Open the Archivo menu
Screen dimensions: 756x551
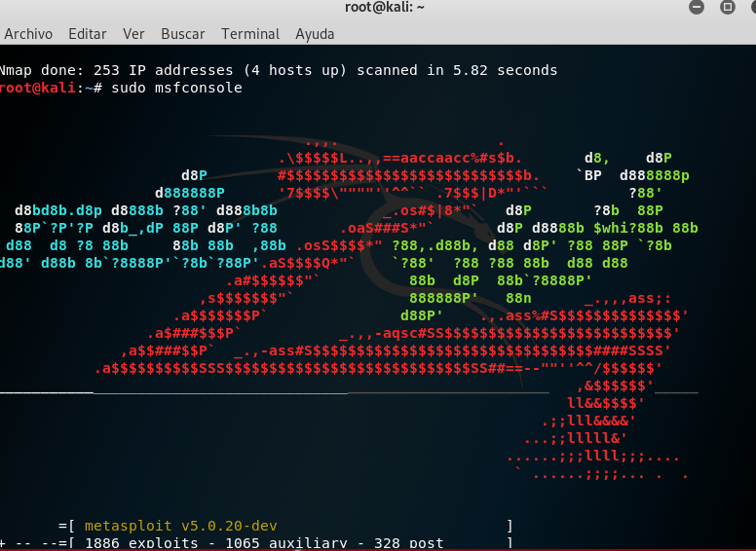(x=28, y=34)
